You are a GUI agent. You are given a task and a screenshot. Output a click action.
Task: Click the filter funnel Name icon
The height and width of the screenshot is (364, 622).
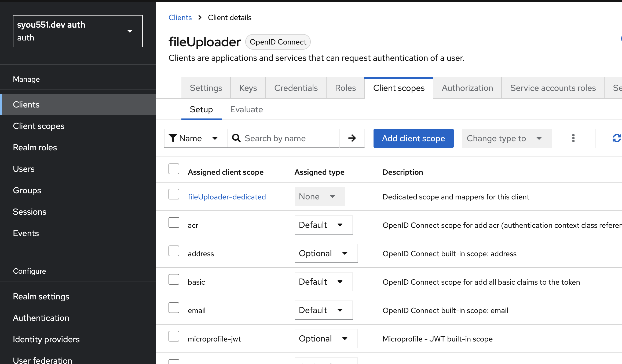173,138
